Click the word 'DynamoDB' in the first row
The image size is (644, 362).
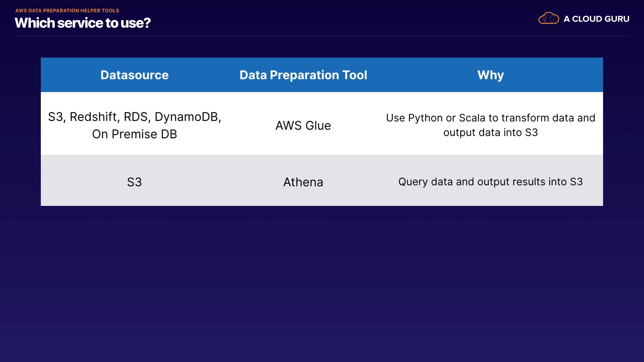pyautogui.click(x=186, y=117)
